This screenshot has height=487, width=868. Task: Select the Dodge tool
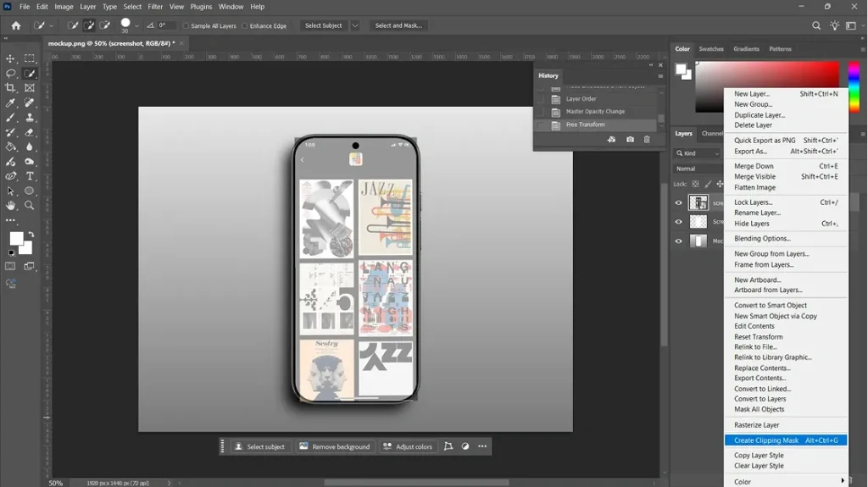click(x=30, y=162)
